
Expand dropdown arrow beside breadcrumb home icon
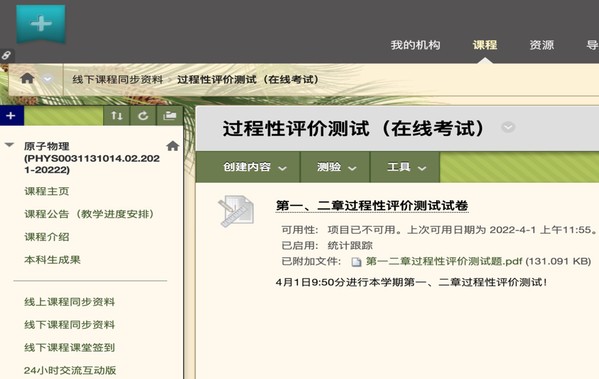47,79
